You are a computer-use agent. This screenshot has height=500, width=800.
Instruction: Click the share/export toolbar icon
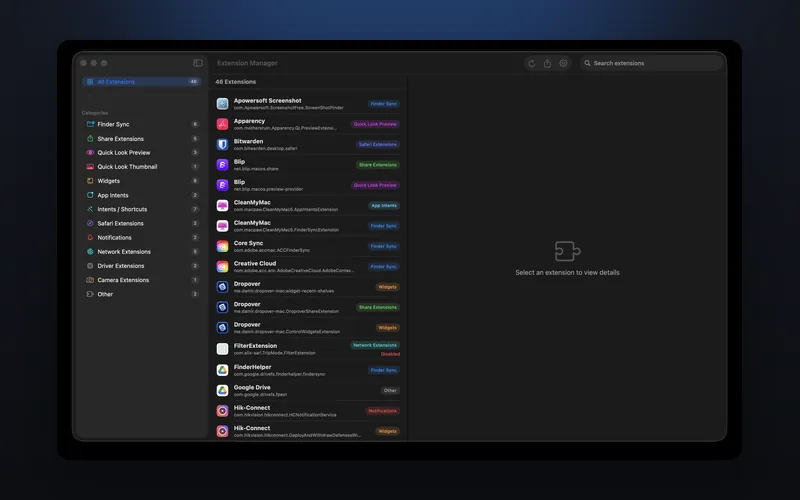547,63
